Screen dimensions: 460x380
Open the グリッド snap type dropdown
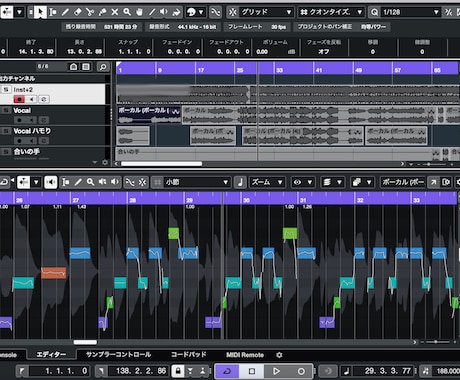(x=266, y=12)
